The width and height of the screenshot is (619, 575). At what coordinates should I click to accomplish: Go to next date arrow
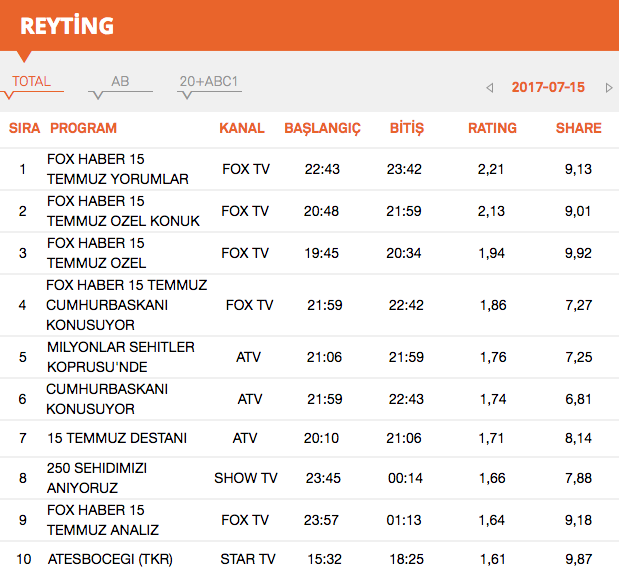tap(609, 88)
